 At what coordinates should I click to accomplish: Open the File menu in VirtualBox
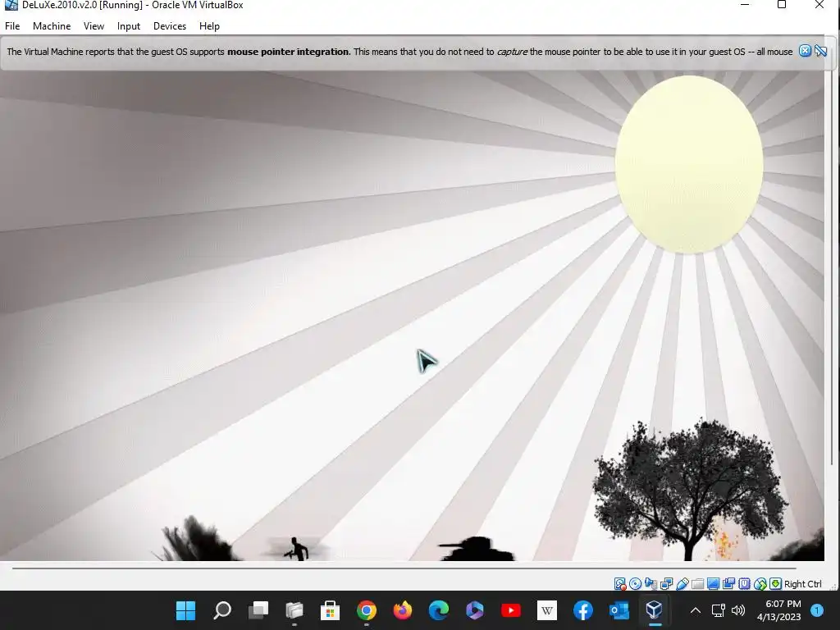[11, 26]
